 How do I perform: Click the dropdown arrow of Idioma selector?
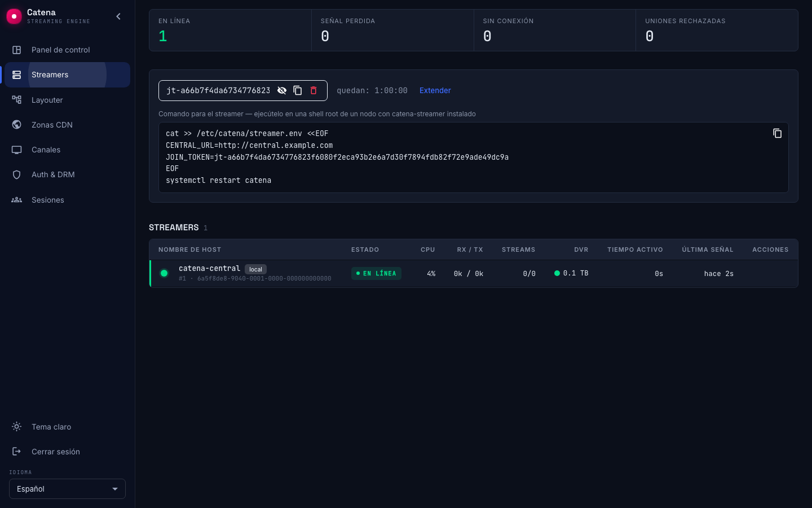pos(115,489)
